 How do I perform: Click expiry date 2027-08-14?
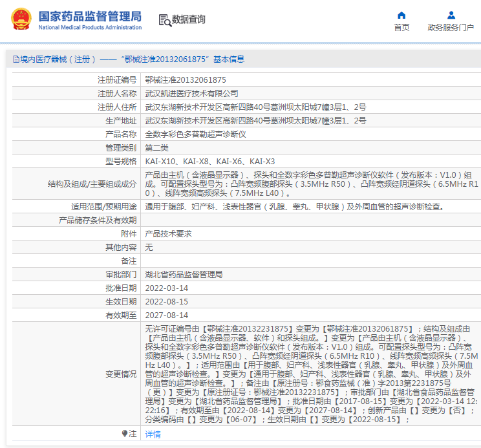pos(167,315)
